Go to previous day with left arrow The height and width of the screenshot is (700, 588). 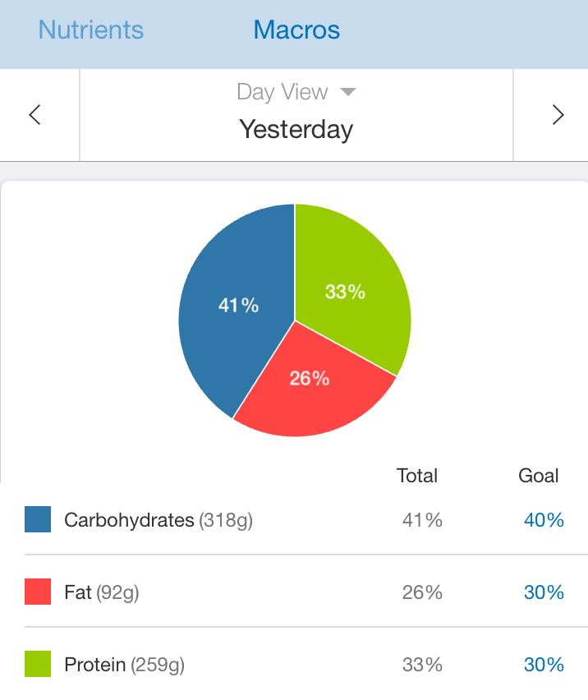point(34,115)
